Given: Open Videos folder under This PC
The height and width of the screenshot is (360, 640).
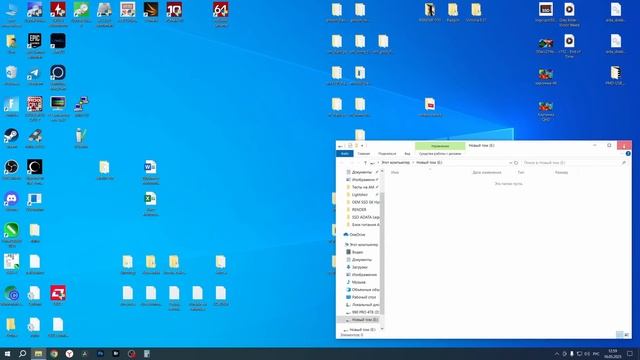Looking at the screenshot, I should [357, 252].
